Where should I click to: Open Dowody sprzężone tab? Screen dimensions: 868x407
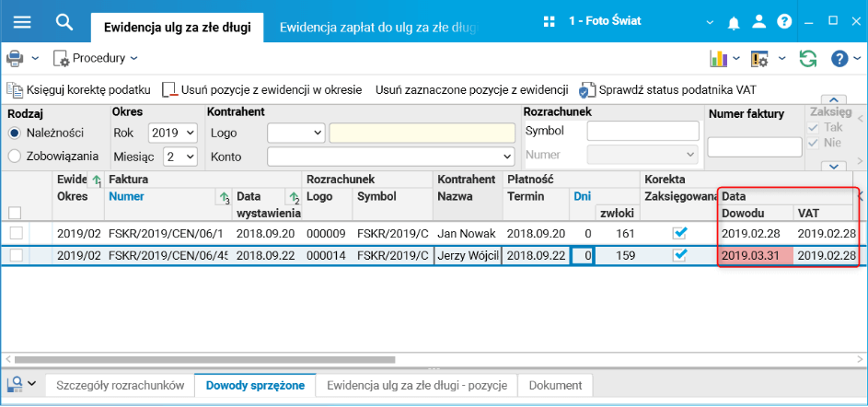[255, 386]
